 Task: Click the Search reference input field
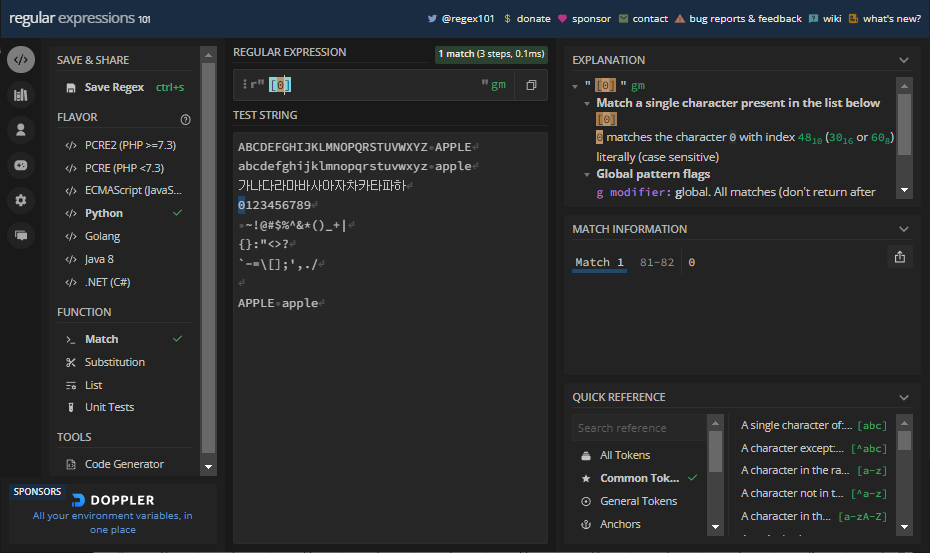pyautogui.click(x=639, y=428)
